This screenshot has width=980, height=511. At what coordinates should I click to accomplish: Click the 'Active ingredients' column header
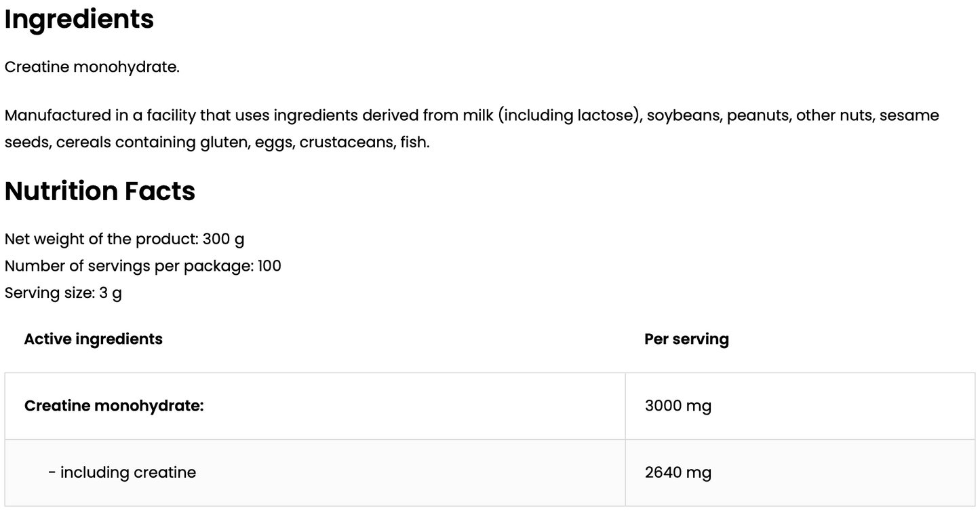(93, 339)
